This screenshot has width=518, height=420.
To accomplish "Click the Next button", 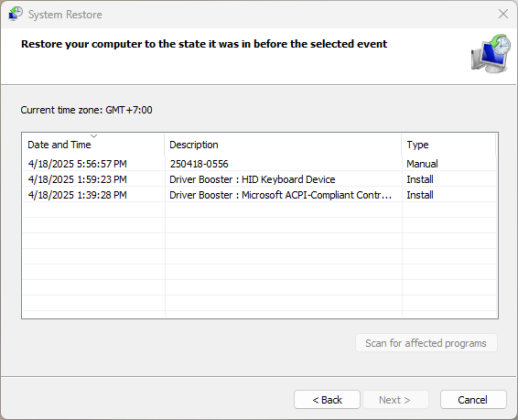I will click(395, 400).
